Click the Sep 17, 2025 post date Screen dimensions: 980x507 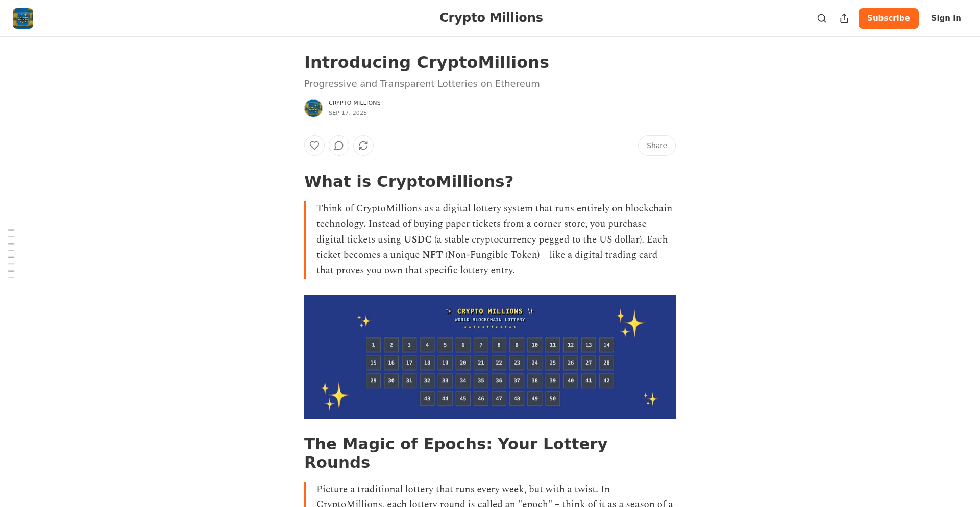pyautogui.click(x=348, y=113)
